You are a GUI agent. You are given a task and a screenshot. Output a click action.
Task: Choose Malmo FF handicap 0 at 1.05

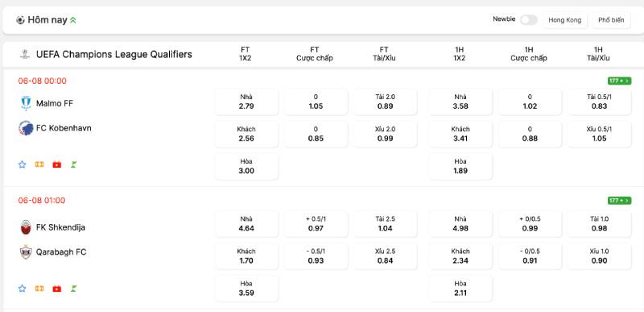[x=316, y=102]
